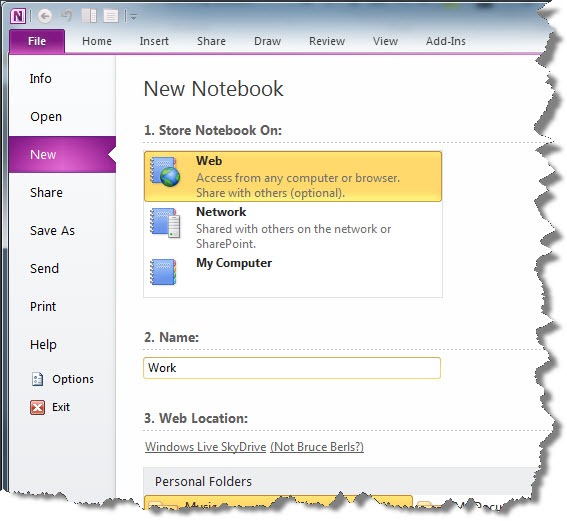Select the Web storage option
The image size is (567, 521).
point(293,176)
